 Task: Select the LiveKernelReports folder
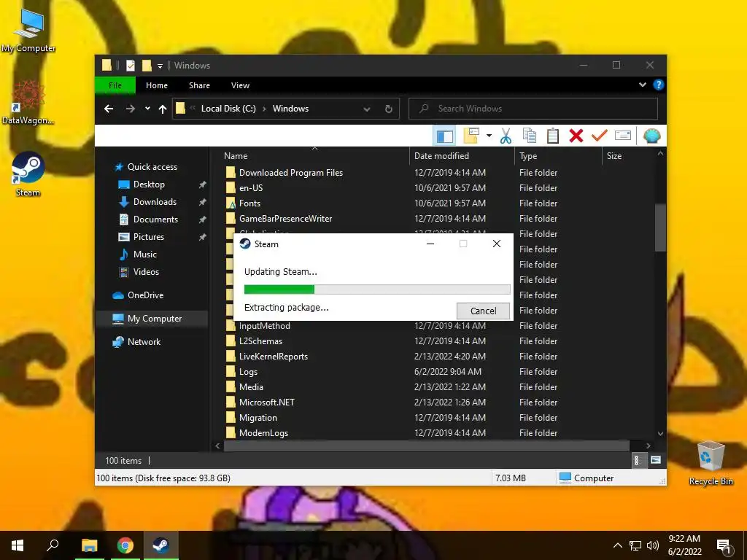click(273, 357)
